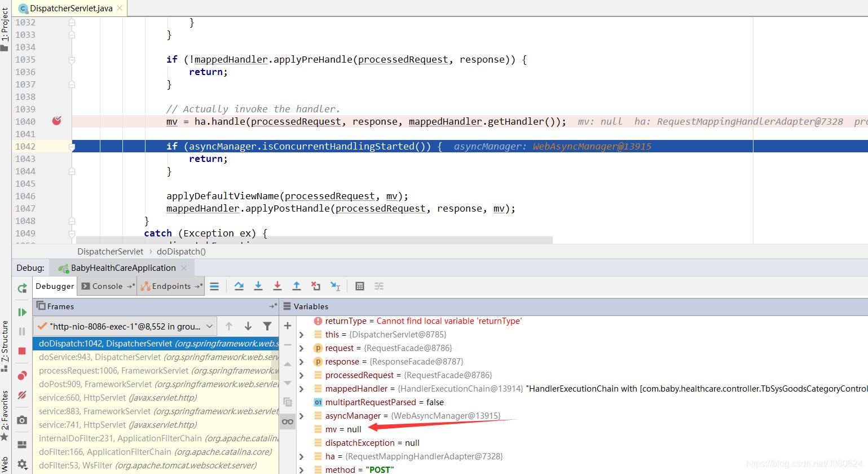
Task: Expand the mappedHandler variable node
Action: coord(302,389)
